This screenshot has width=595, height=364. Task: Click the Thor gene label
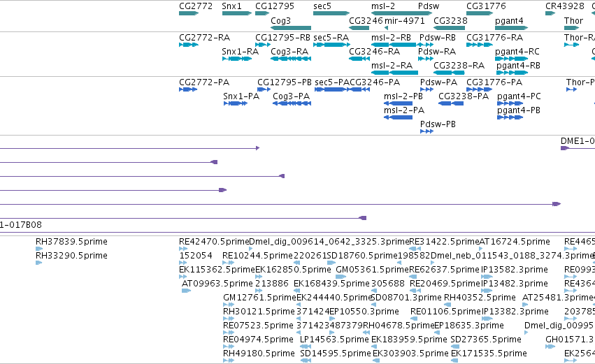point(573,20)
